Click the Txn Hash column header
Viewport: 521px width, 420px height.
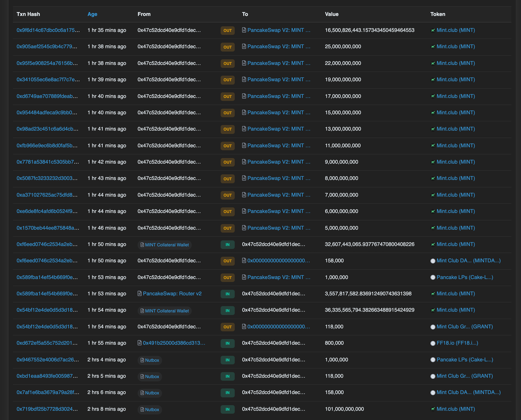pos(28,14)
